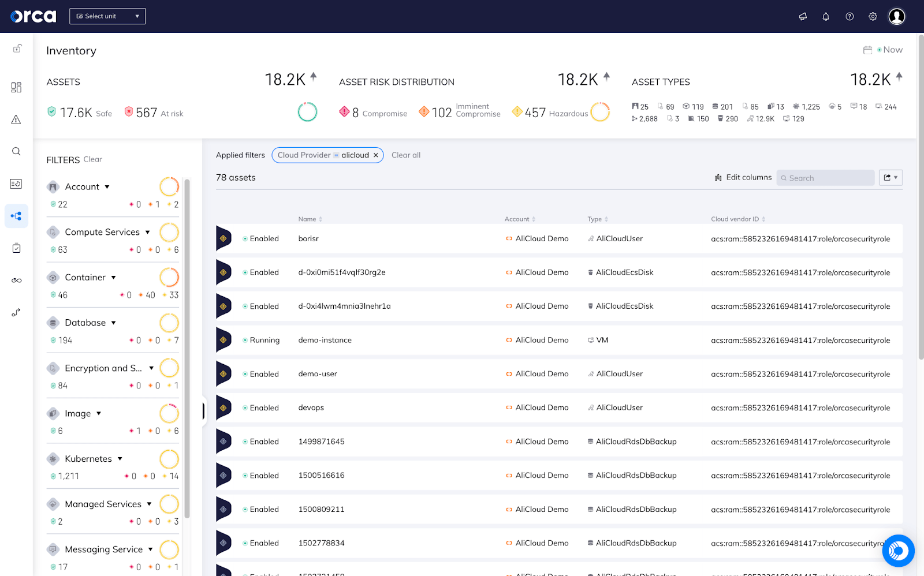Open the settings gear in the top bar
This screenshot has width=924, height=576.
click(x=872, y=16)
